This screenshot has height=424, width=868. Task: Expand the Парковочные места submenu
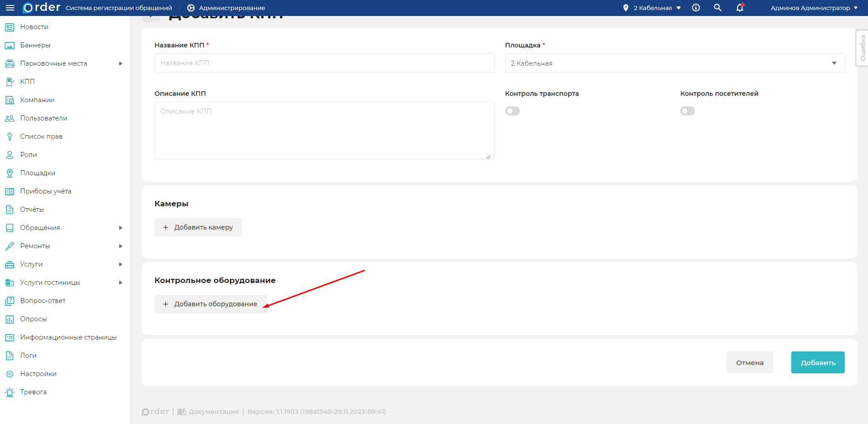tap(121, 63)
